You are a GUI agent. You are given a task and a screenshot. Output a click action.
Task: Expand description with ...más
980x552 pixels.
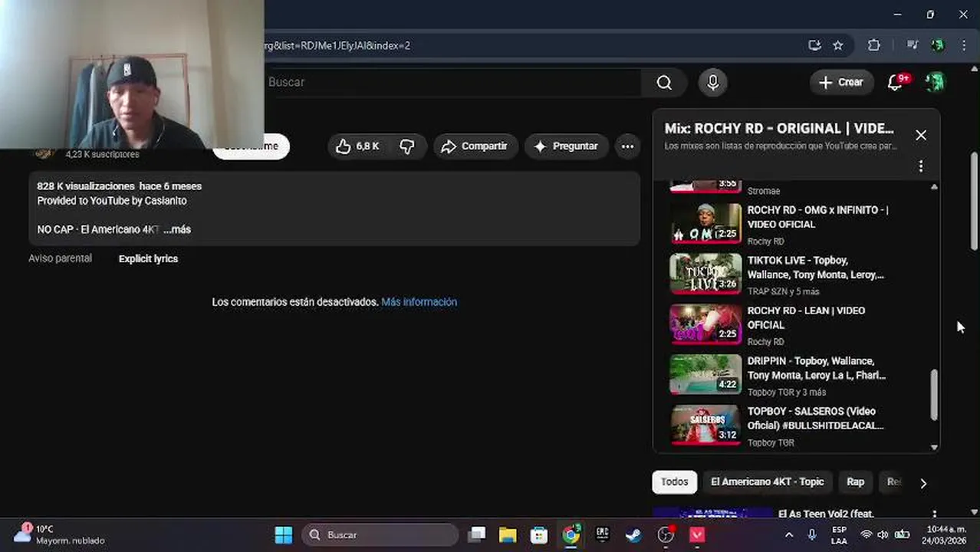tap(177, 229)
